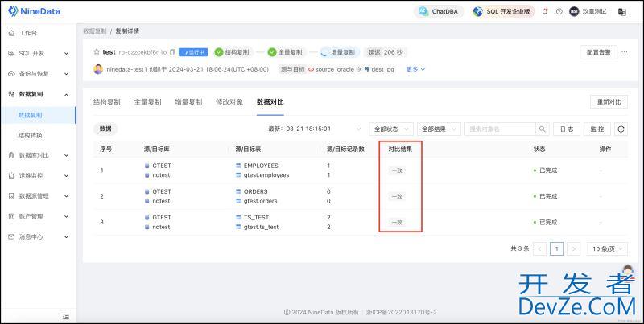Go to previous page arrow
Viewport: 644px width, 324px height.
point(539,248)
